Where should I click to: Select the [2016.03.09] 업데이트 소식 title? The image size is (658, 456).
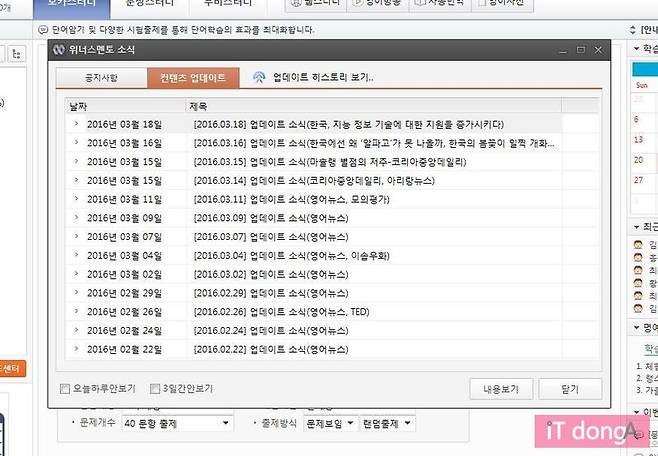click(271, 218)
